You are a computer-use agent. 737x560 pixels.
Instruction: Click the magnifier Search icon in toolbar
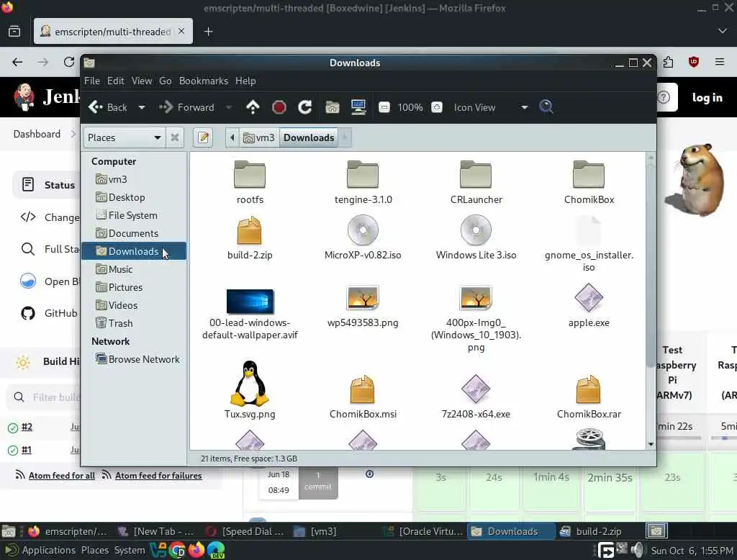click(546, 107)
